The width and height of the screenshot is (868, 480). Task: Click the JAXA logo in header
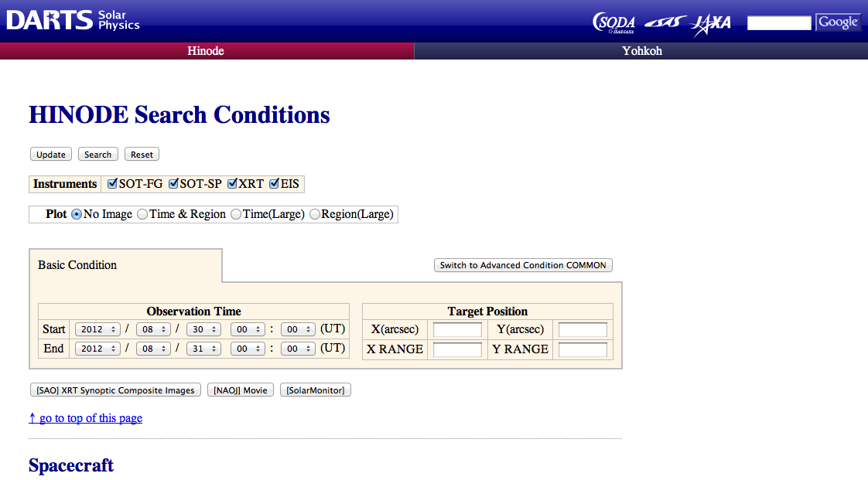(x=711, y=23)
